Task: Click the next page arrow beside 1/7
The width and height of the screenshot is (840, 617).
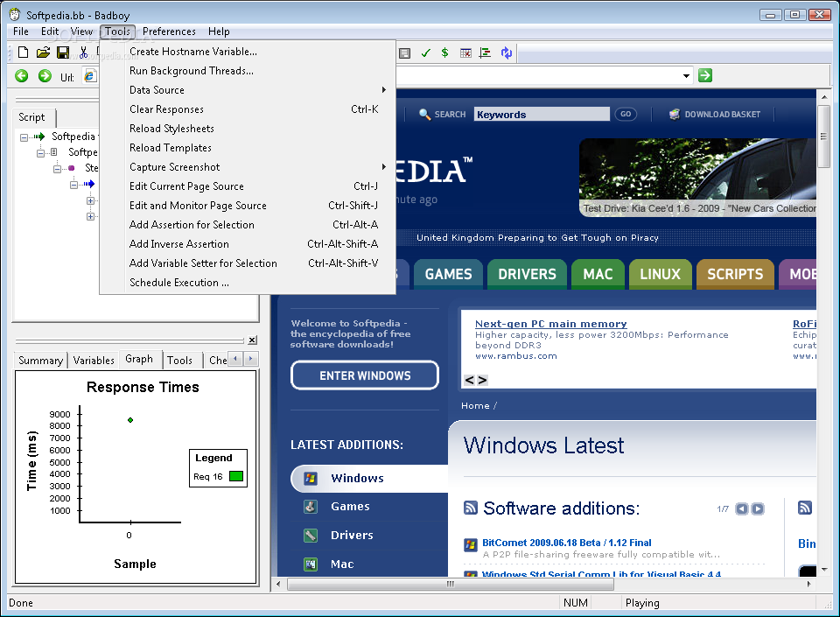Action: pos(758,508)
